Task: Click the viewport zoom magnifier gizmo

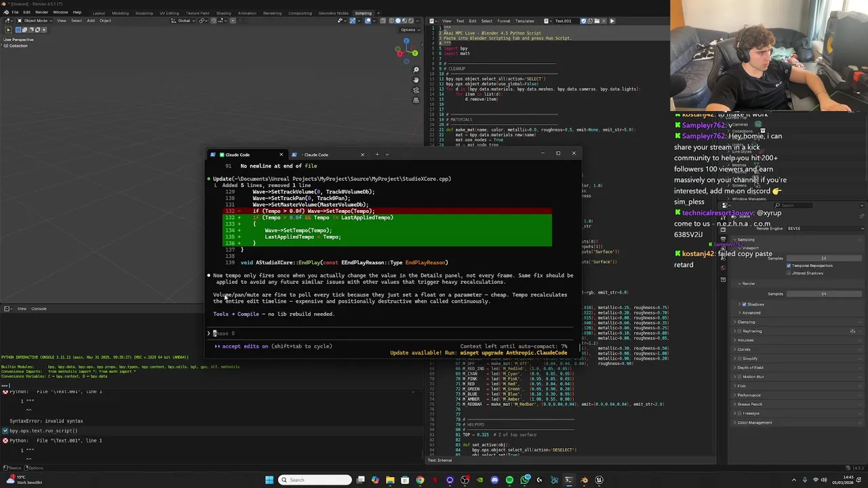Action: tap(416, 69)
